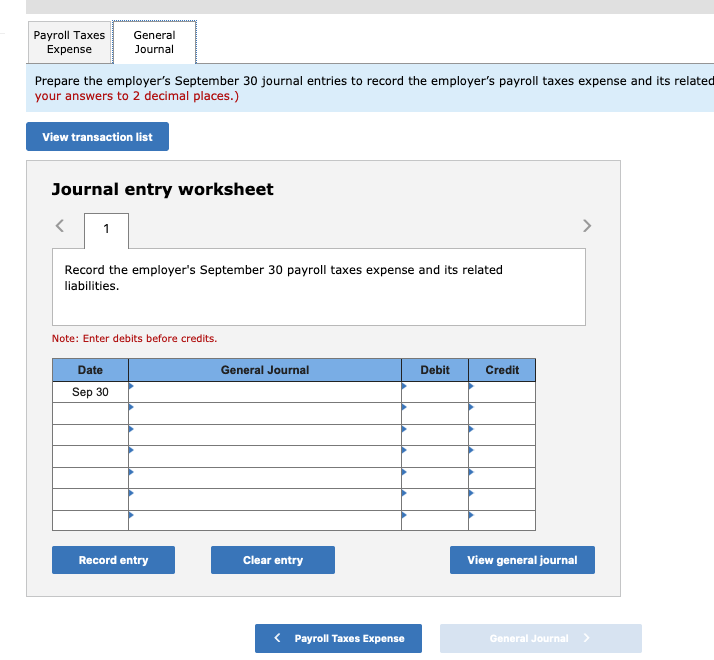
Task: Select worksheet entry tab 1
Action: [x=106, y=229]
